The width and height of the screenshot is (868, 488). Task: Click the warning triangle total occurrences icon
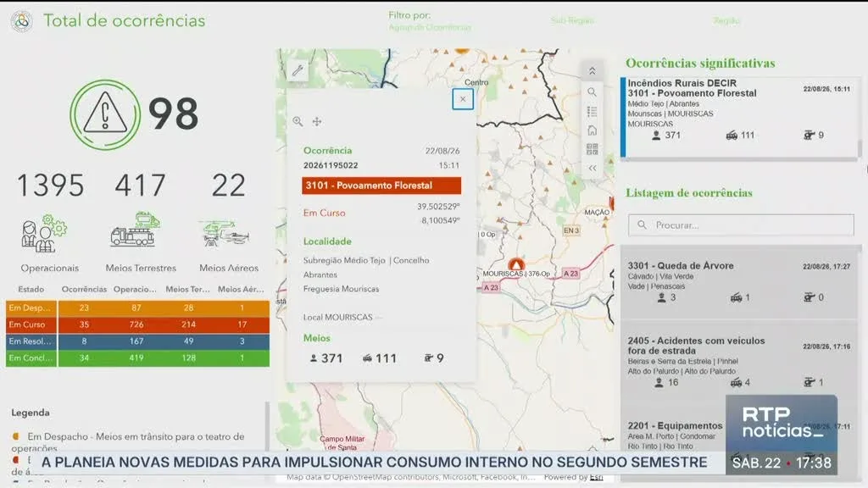click(105, 114)
